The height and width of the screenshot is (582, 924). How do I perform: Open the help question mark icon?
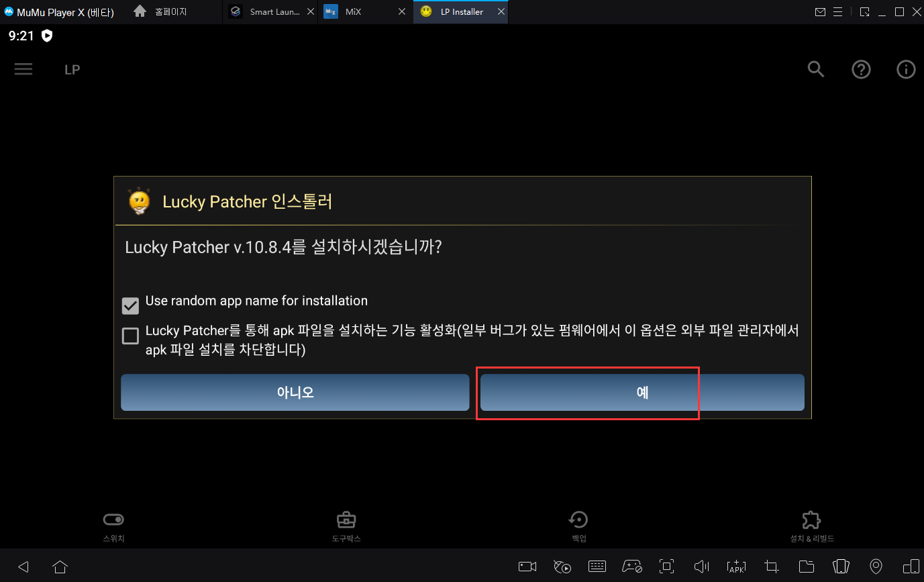(x=861, y=69)
